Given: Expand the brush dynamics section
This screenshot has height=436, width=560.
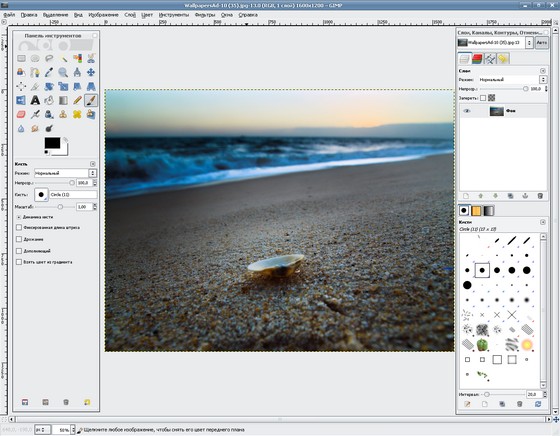Looking at the screenshot, I should pos(19,217).
